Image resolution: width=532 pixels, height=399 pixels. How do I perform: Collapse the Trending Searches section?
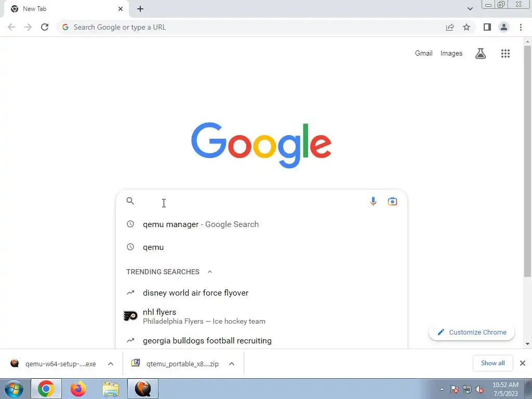click(x=210, y=272)
